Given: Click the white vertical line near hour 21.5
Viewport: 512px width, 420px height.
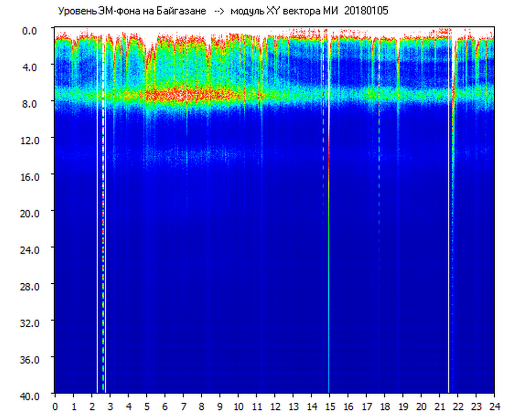Looking at the screenshot, I should coord(448,233).
